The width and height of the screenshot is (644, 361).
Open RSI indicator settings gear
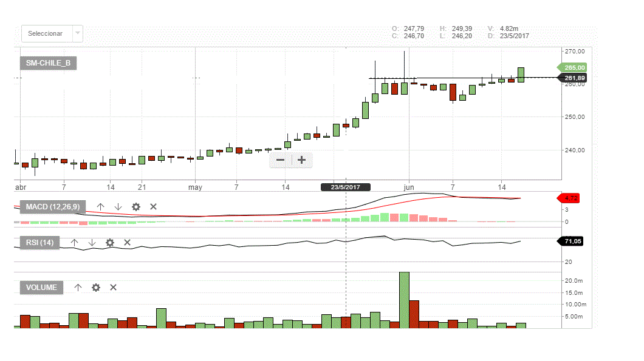click(109, 243)
